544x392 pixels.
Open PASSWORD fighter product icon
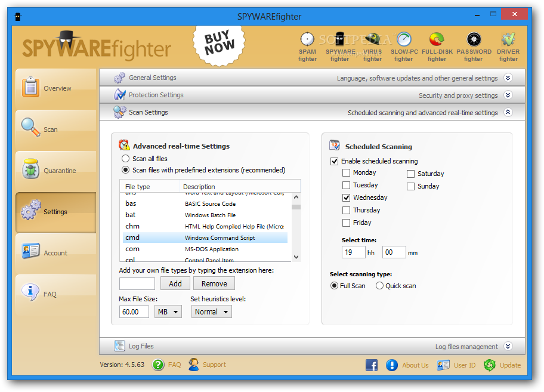point(474,39)
